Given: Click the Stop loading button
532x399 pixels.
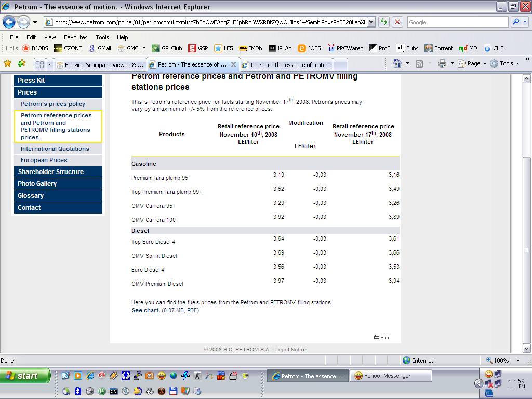Looking at the screenshot, I should [x=397, y=22].
